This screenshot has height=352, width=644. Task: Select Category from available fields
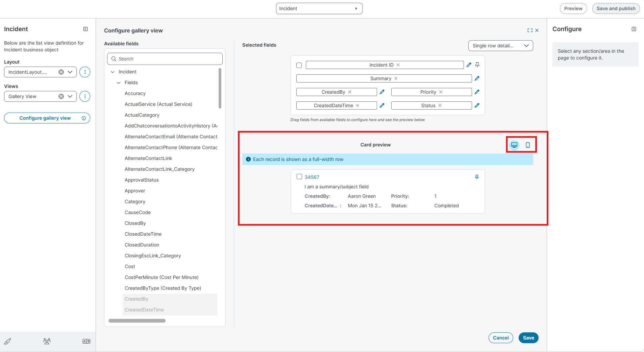coord(135,202)
